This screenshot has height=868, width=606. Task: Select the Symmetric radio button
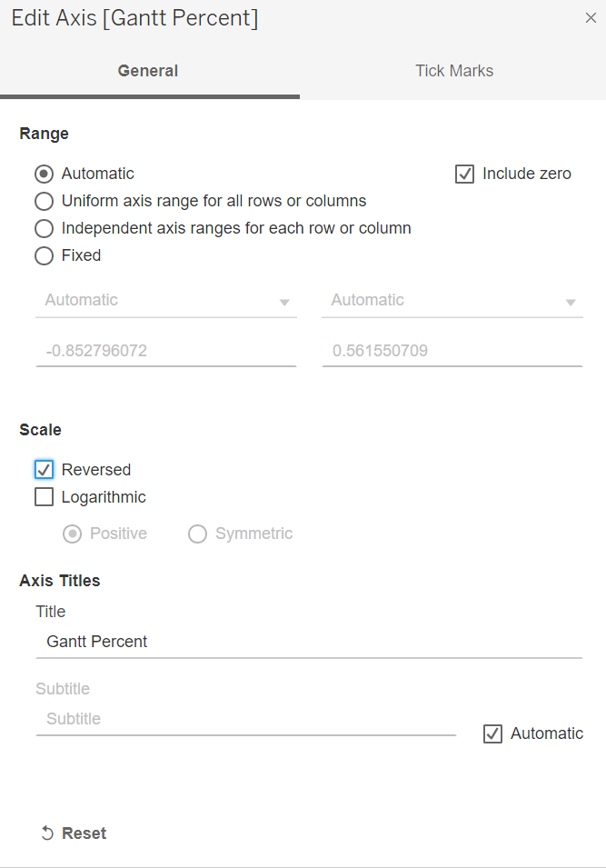[x=197, y=534]
